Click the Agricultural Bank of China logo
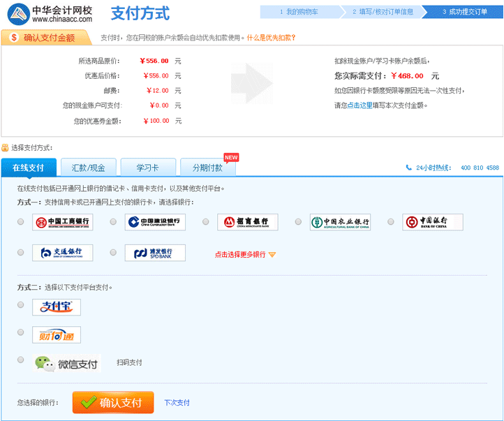 point(340,223)
